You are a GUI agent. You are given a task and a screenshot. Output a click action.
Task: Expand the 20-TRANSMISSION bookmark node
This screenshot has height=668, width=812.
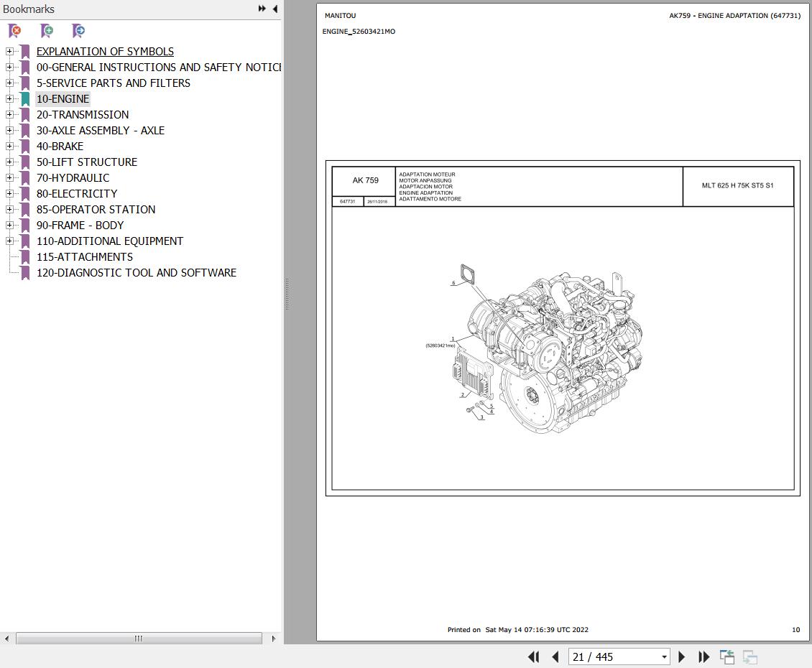click(x=9, y=114)
